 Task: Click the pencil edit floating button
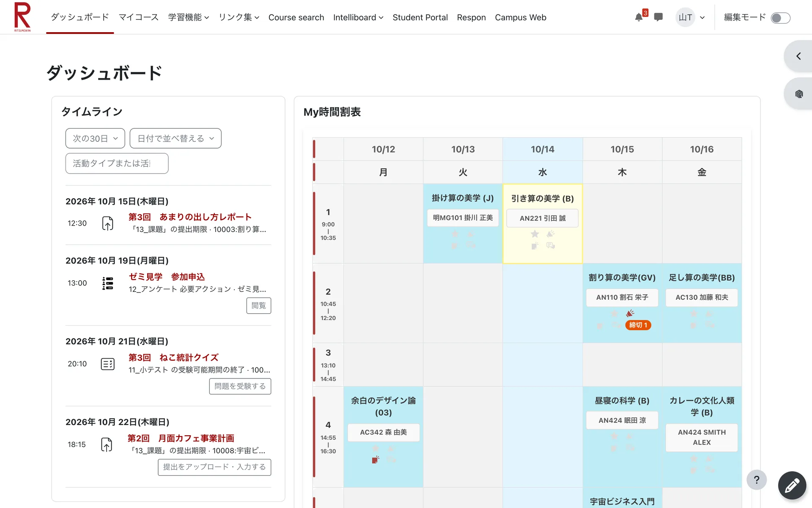tap(792, 485)
